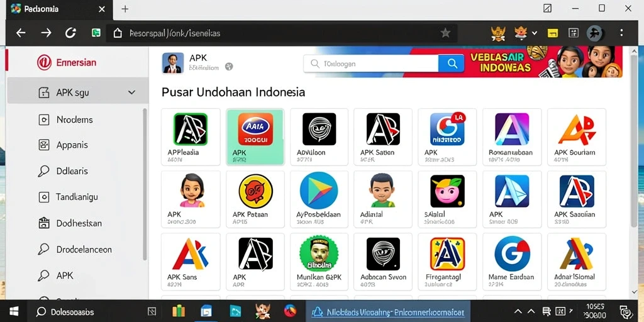Click the girl avatar APK icon

point(192,190)
